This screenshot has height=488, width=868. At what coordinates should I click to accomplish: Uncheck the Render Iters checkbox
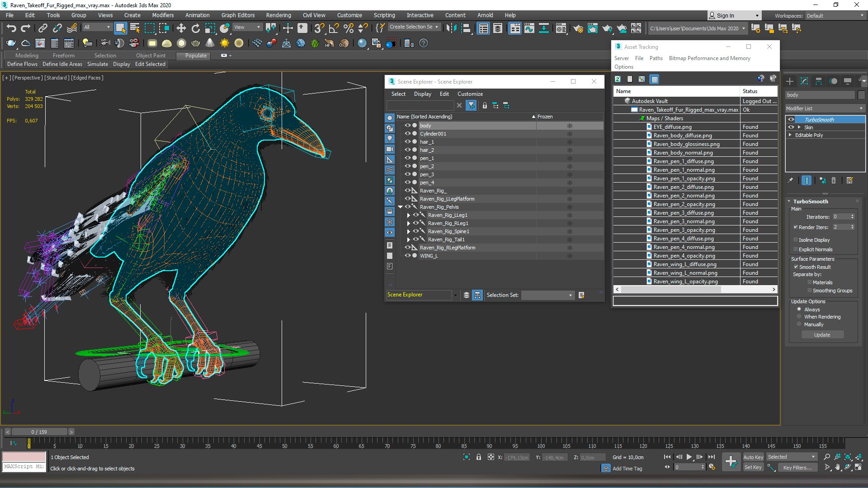point(796,227)
